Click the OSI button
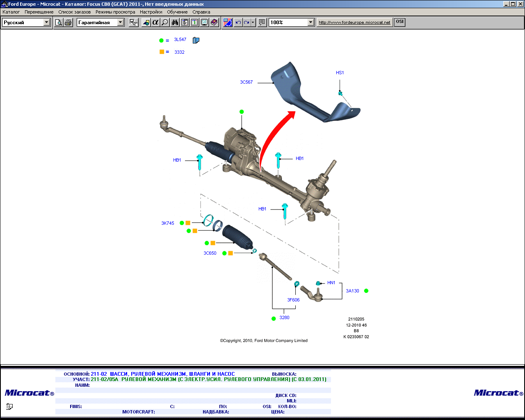 tap(400, 22)
